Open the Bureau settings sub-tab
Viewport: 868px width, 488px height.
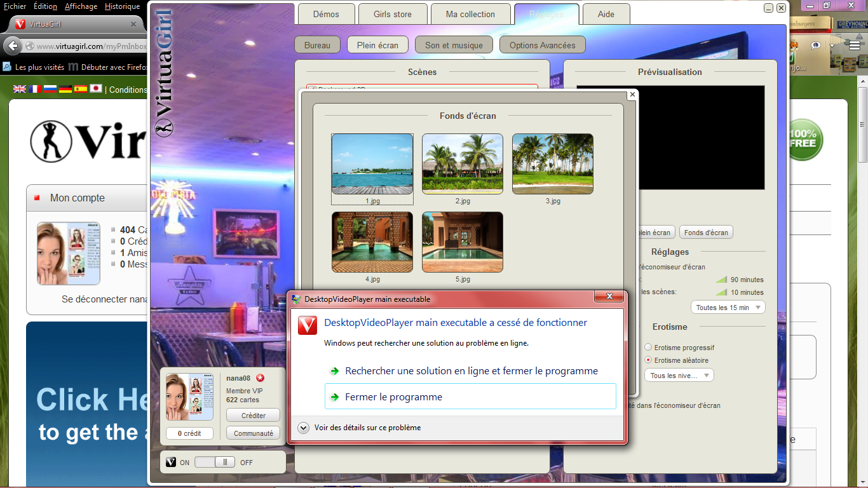click(x=318, y=45)
